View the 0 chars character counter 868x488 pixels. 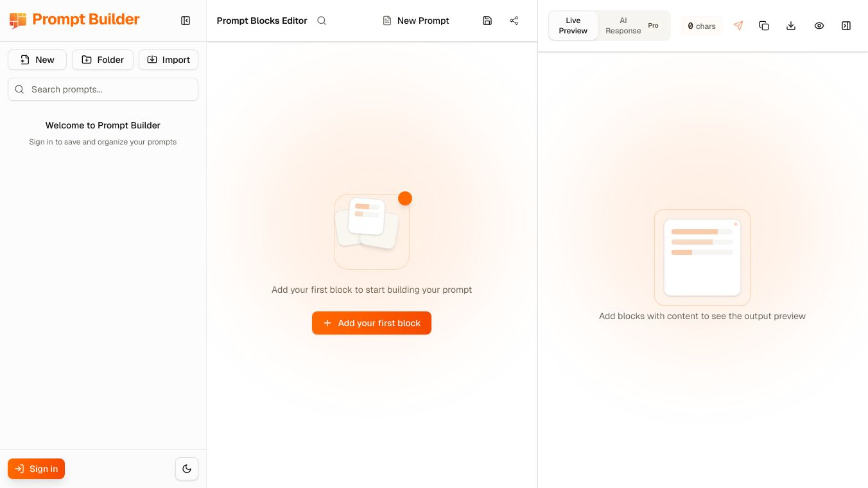[702, 26]
